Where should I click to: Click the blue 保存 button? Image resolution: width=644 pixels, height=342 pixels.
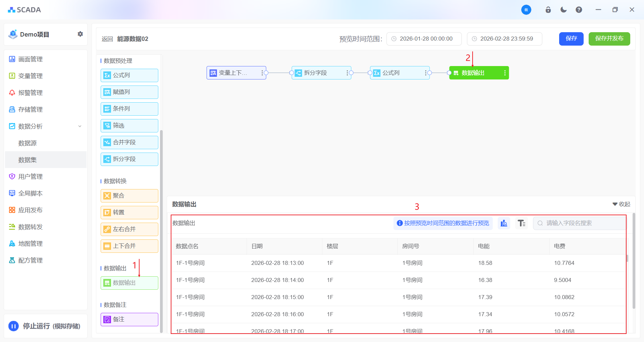pos(571,39)
